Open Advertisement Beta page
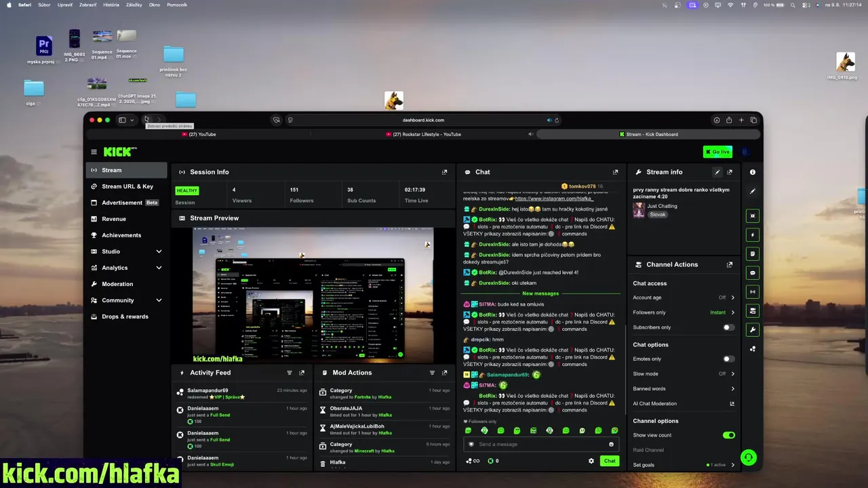The height and width of the screenshot is (488, 868). click(x=127, y=203)
